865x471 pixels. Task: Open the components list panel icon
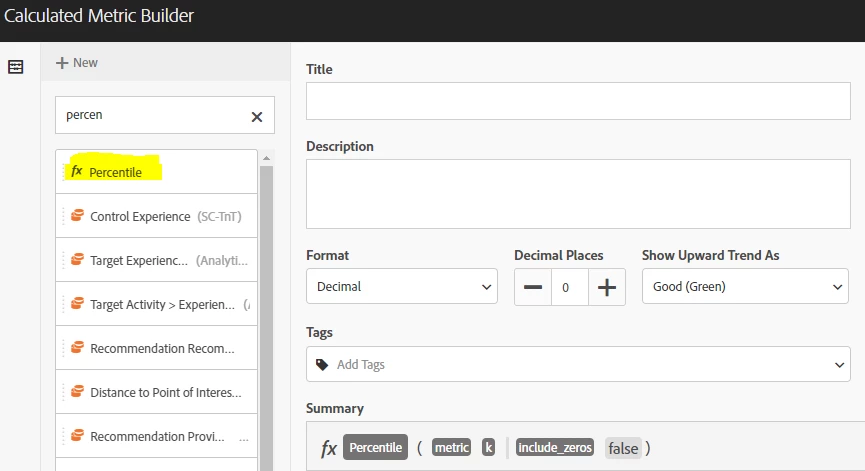(15, 67)
